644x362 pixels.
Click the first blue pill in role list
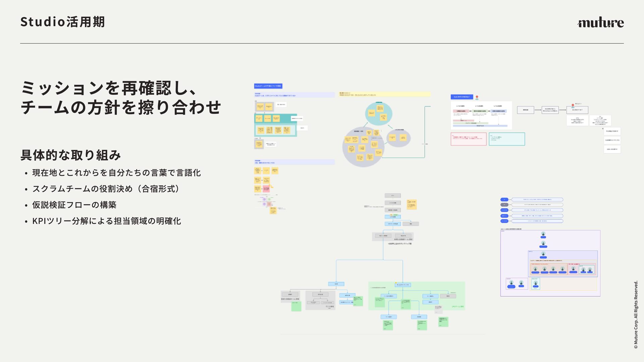tap(504, 199)
